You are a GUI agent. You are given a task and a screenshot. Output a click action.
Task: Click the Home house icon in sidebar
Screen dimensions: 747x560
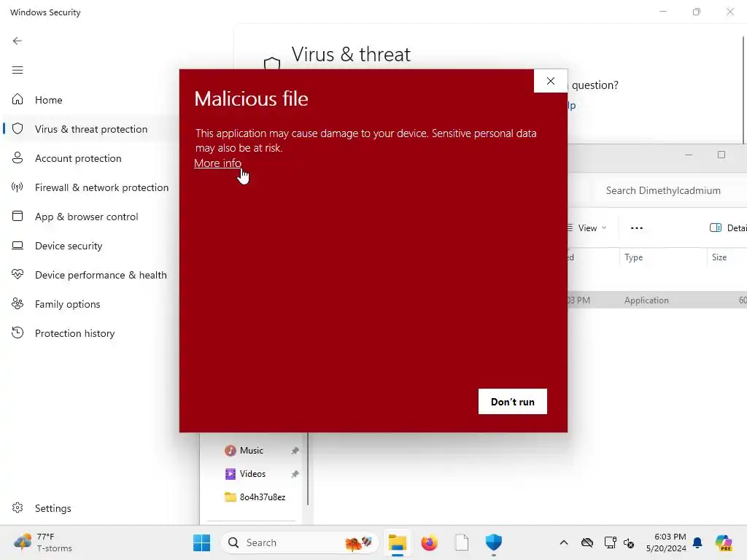[18, 99]
